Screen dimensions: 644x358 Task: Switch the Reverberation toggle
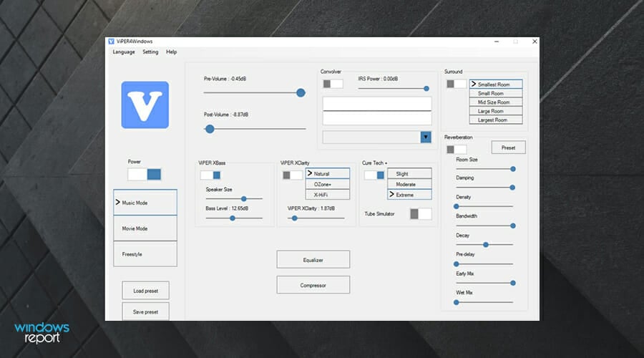point(456,149)
